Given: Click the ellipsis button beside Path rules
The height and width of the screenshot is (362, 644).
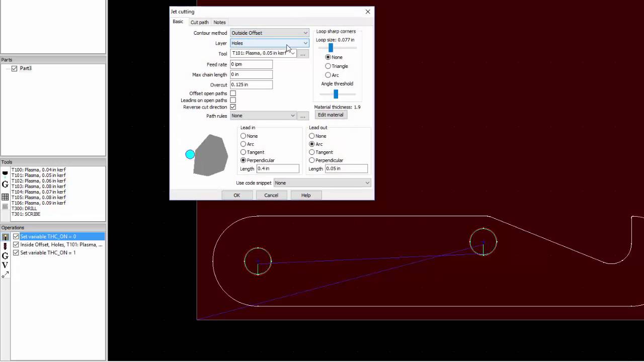Looking at the screenshot, I should (x=303, y=116).
